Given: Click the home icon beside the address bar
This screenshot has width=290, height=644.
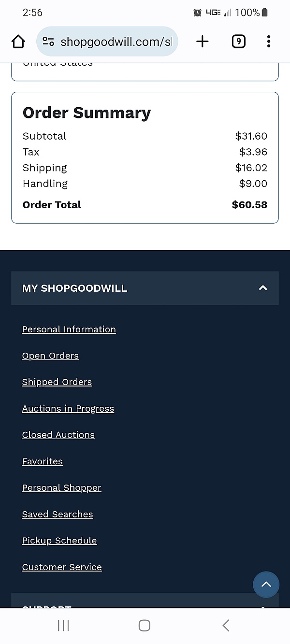Looking at the screenshot, I should point(18,42).
